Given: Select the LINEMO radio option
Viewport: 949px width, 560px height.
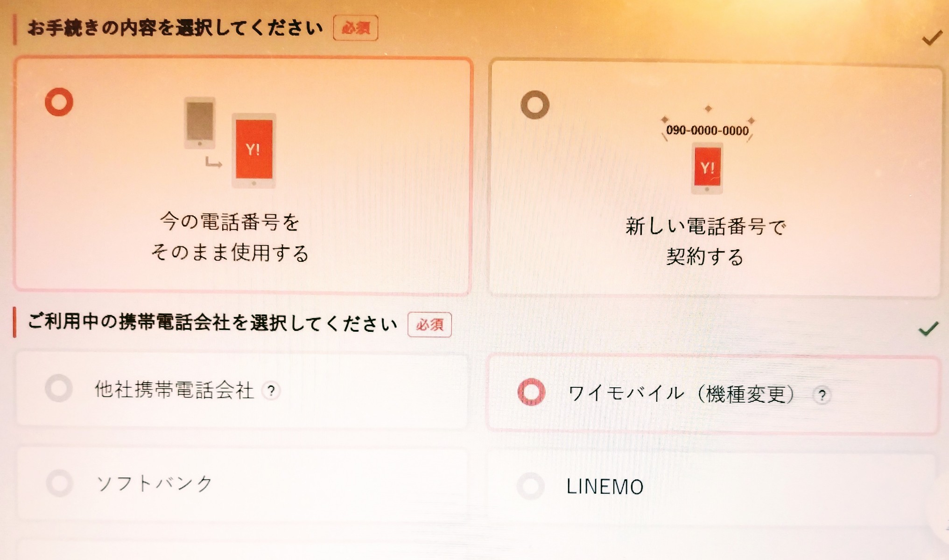Looking at the screenshot, I should (x=531, y=486).
